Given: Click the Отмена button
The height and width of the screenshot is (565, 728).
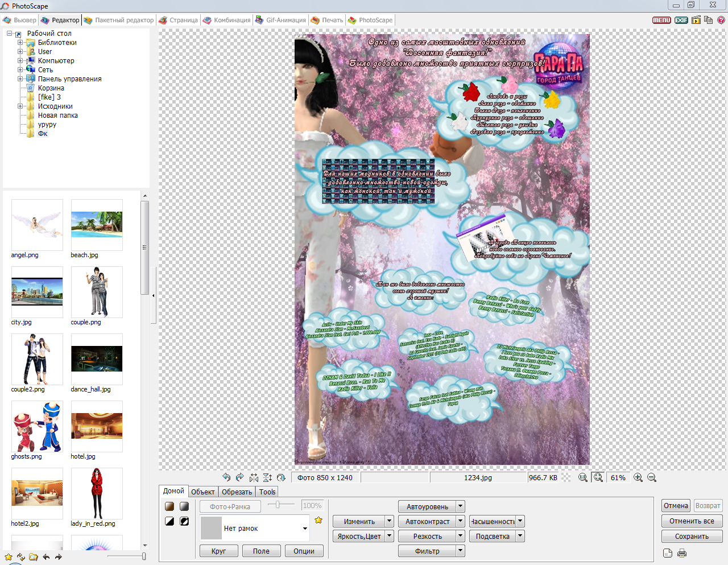Looking at the screenshot, I should click(x=676, y=505).
